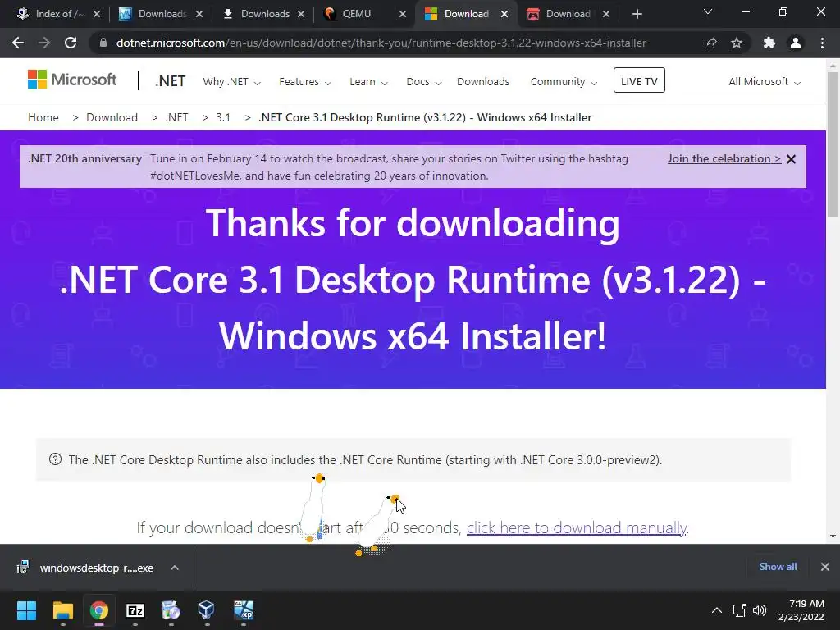Image resolution: width=840 pixels, height=630 pixels.
Task: Click here to download manually link
Action: (577, 527)
